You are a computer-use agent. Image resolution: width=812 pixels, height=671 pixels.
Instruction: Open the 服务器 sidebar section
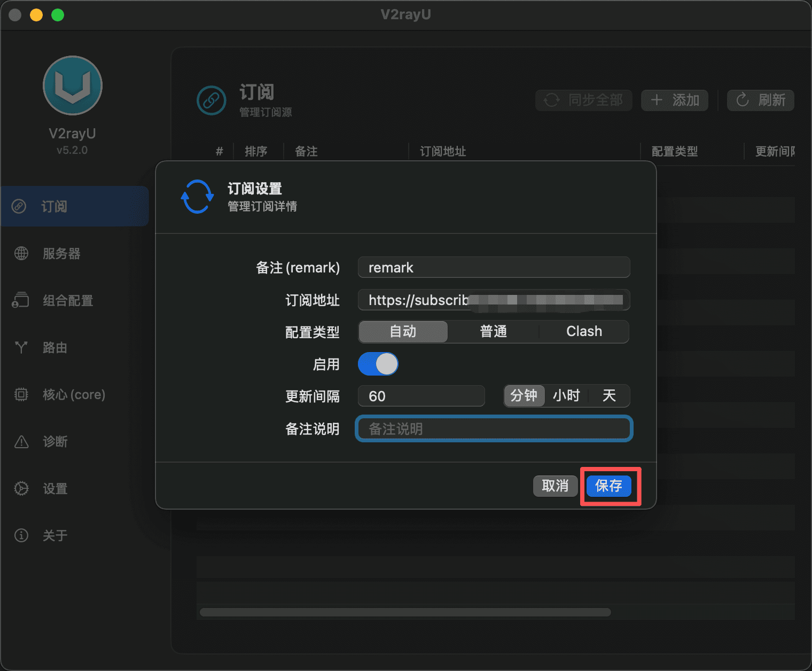tap(75, 253)
